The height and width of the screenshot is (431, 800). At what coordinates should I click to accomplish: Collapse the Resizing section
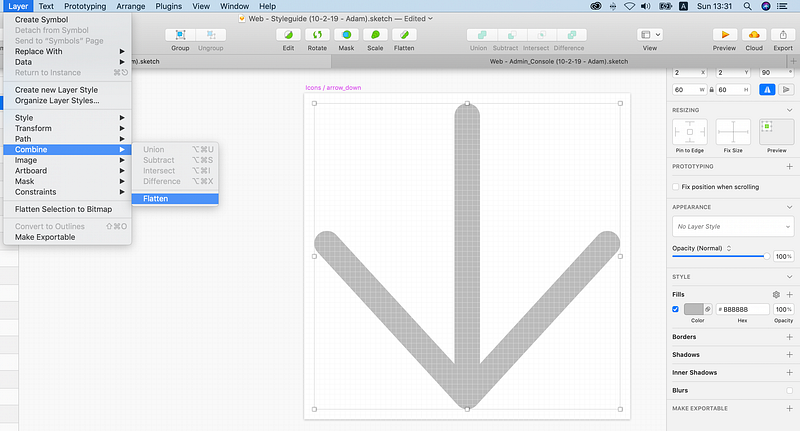coord(789,110)
